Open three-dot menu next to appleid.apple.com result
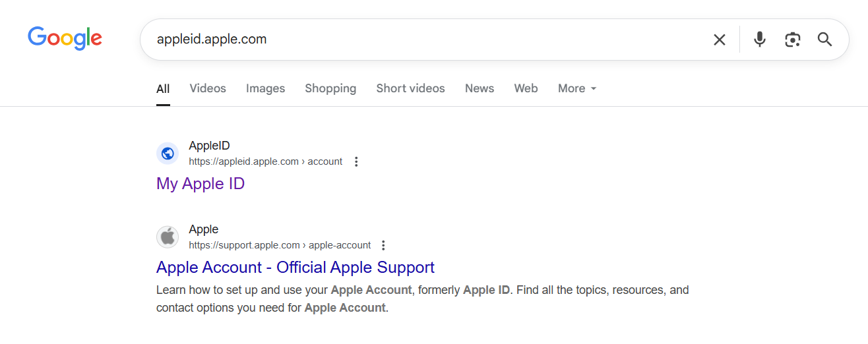This screenshot has width=868, height=344. coord(356,161)
